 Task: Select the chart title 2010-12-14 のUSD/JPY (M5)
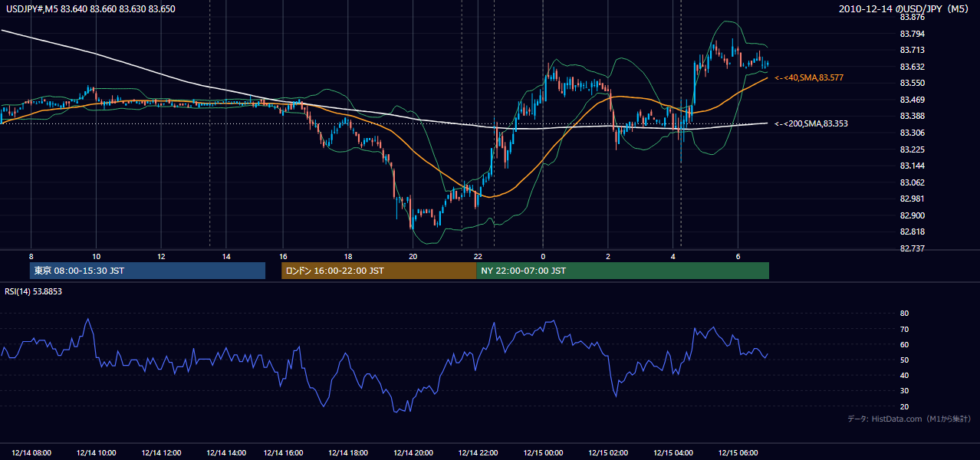(905, 8)
